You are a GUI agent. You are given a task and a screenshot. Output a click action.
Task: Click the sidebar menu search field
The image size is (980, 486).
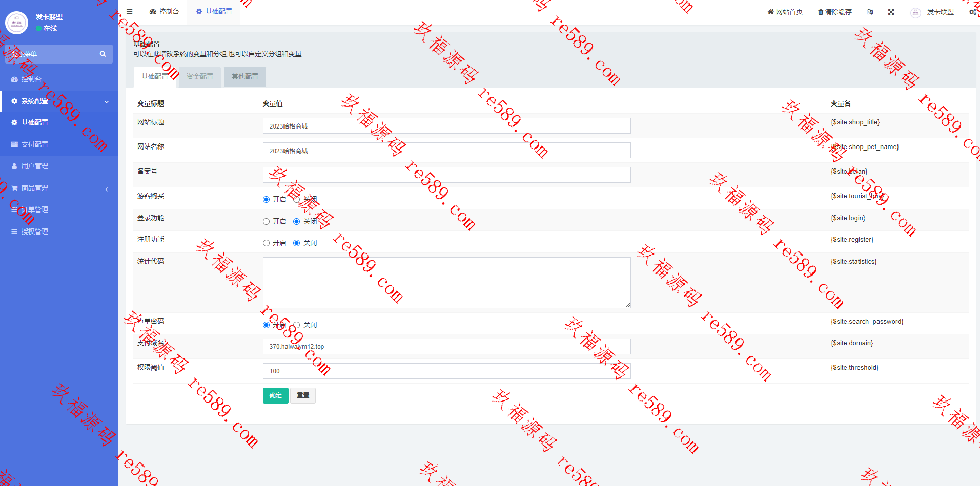tap(59, 54)
